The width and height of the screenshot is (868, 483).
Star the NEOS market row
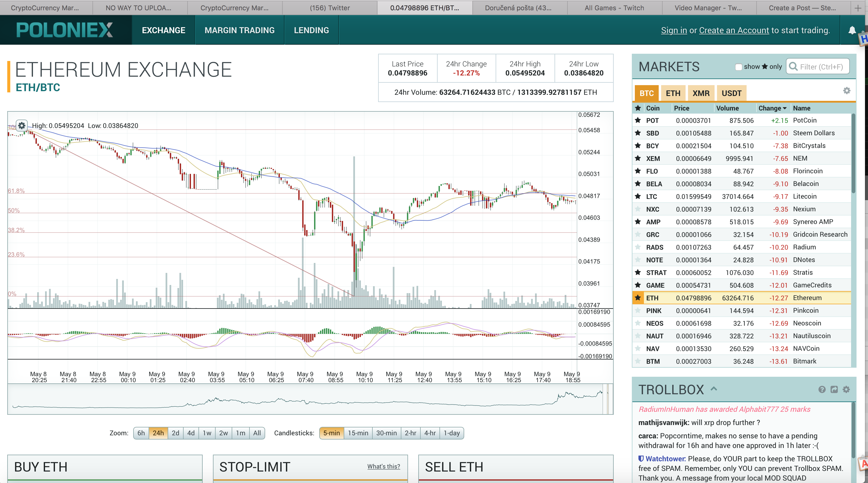point(638,323)
